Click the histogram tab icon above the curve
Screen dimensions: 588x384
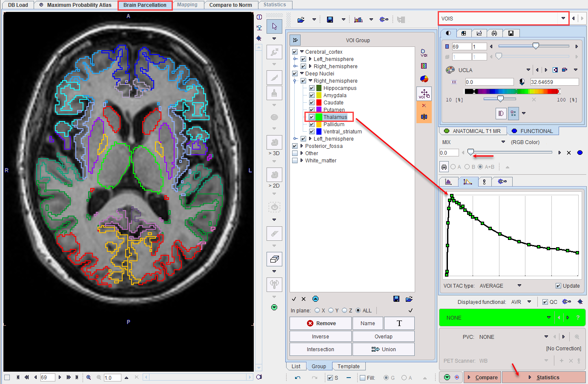coord(448,182)
